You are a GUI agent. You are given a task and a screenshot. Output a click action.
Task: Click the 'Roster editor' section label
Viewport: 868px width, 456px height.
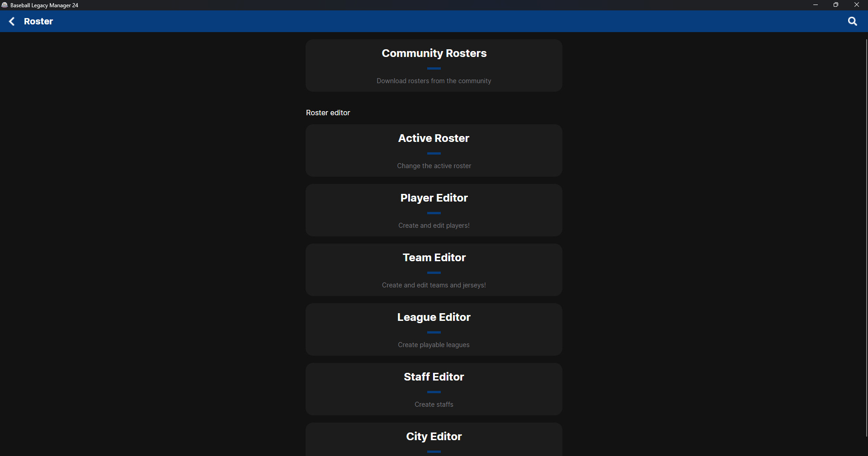pos(328,113)
